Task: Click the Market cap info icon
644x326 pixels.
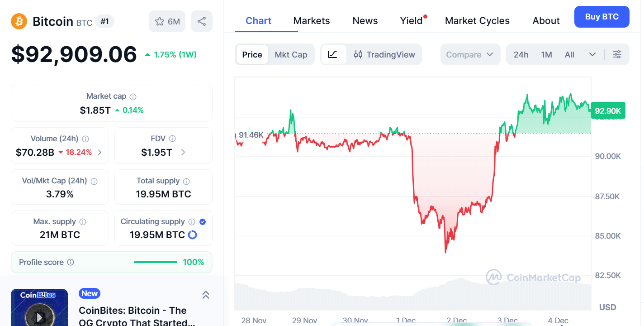Action: 133,96
